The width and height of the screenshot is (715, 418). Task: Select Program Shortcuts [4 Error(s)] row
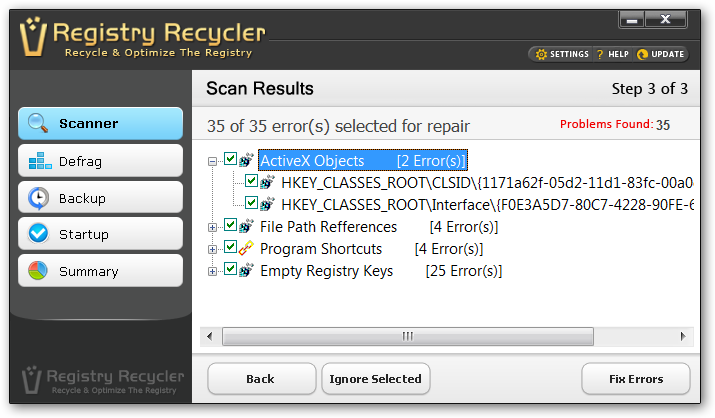[x=372, y=249]
